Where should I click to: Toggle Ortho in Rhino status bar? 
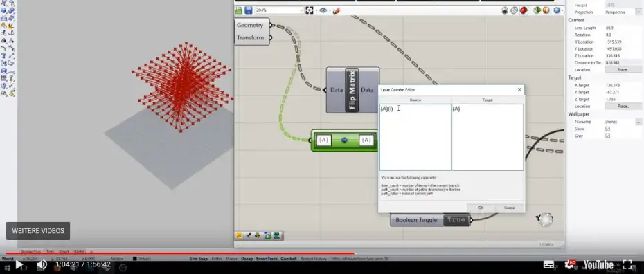[x=217, y=259]
